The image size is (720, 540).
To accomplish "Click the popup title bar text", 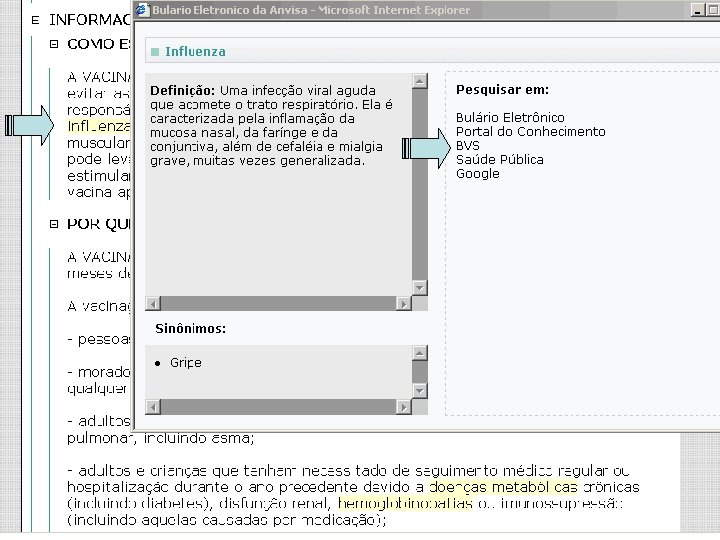I will (x=311, y=10).
